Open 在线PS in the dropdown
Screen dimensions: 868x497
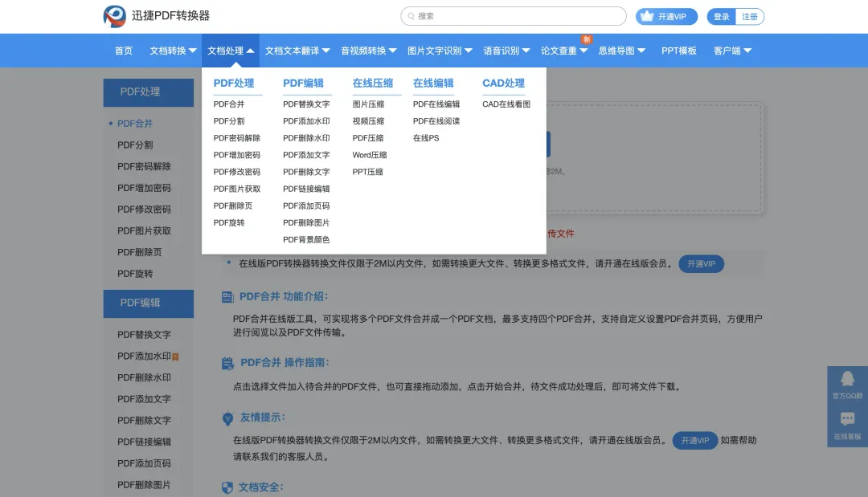click(426, 138)
